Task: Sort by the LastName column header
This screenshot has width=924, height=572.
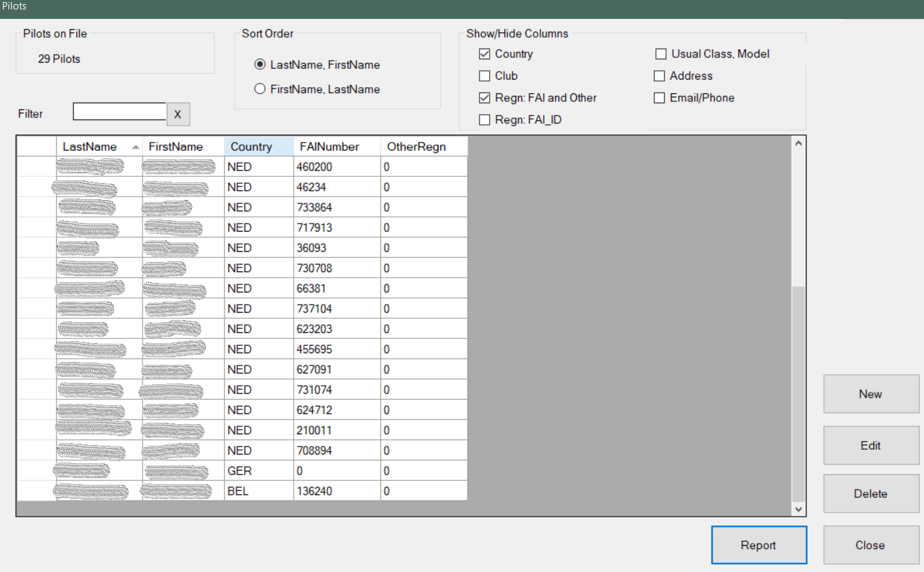Action: [x=99, y=147]
